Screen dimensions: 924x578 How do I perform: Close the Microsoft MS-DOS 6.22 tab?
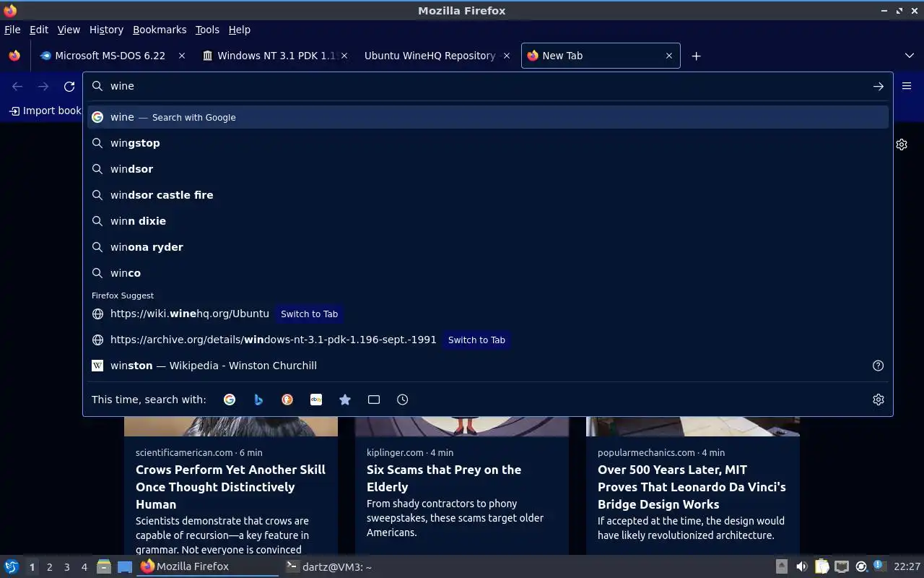coord(182,56)
